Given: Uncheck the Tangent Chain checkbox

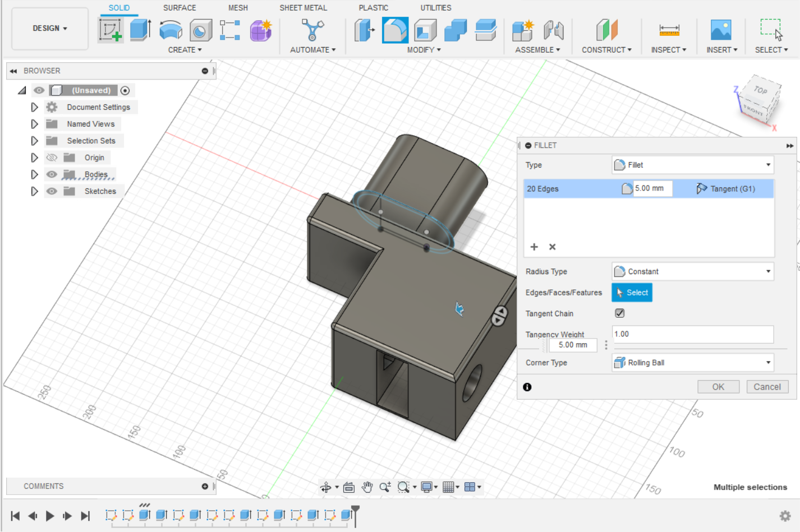Looking at the screenshot, I should (620, 313).
